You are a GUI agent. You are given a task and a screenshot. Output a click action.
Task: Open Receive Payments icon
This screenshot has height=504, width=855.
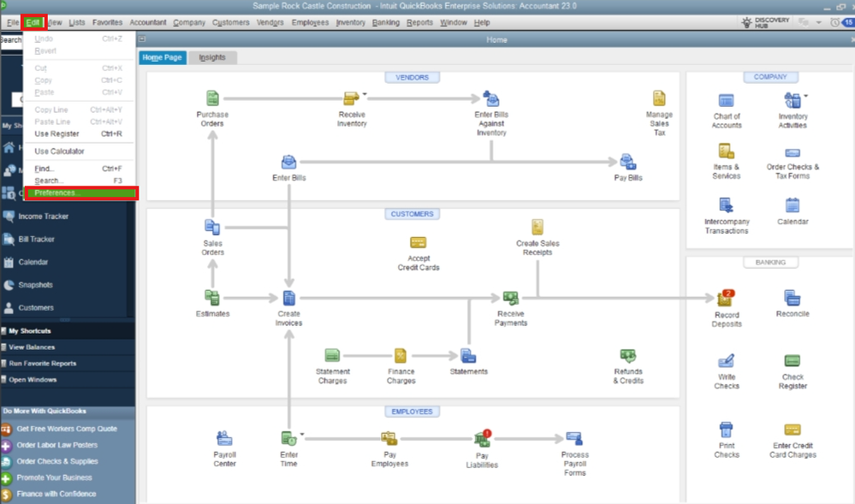click(511, 298)
